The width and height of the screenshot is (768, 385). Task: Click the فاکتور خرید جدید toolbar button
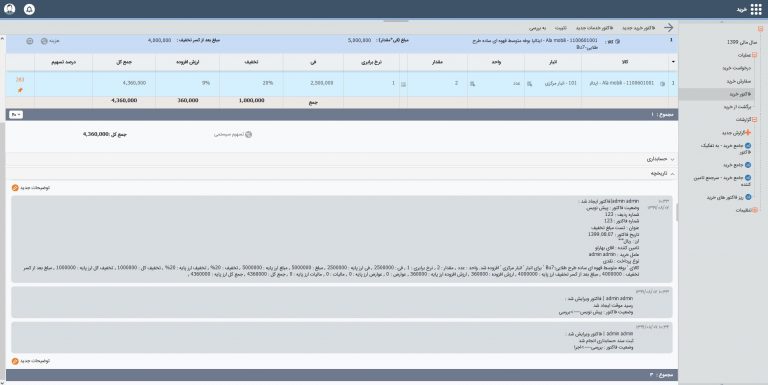coord(639,28)
